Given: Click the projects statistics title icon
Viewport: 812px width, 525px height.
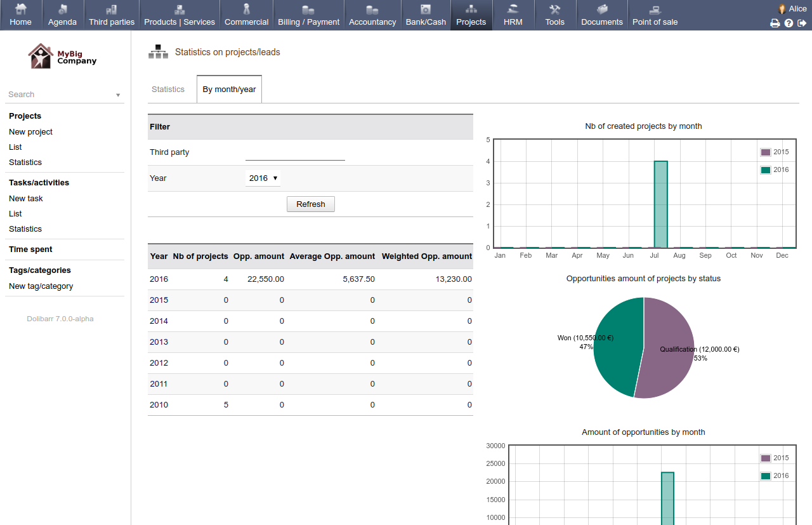Looking at the screenshot, I should (x=158, y=52).
